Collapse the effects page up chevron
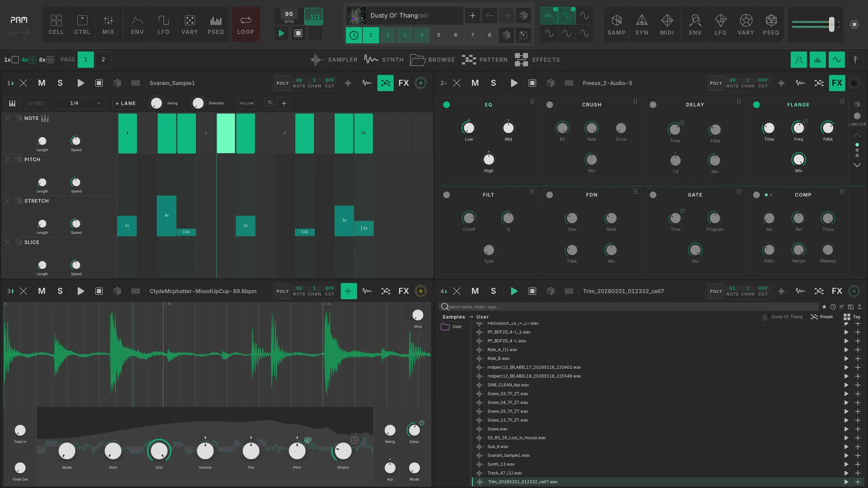The width and height of the screenshot is (868, 488). pos(857,135)
